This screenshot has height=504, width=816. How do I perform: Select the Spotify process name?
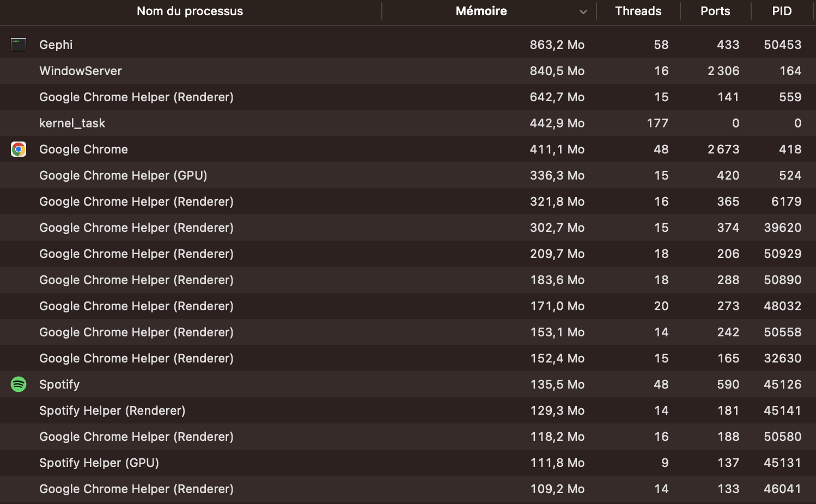59,384
